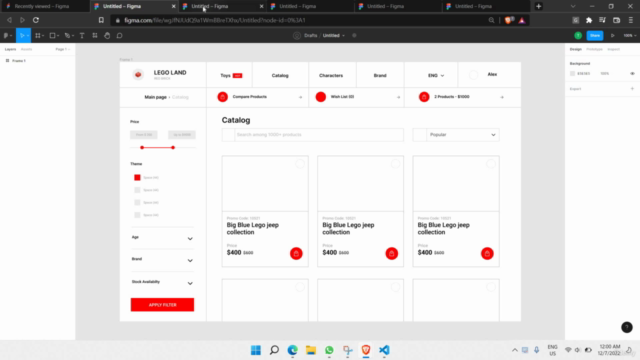640x360 pixels.
Task: Select the Move tool
Action: coord(22,36)
